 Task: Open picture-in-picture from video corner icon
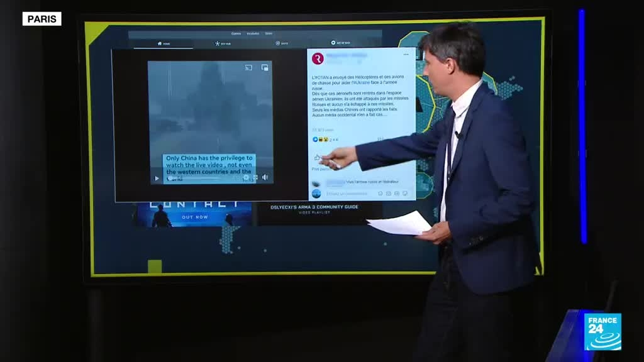tap(265, 67)
